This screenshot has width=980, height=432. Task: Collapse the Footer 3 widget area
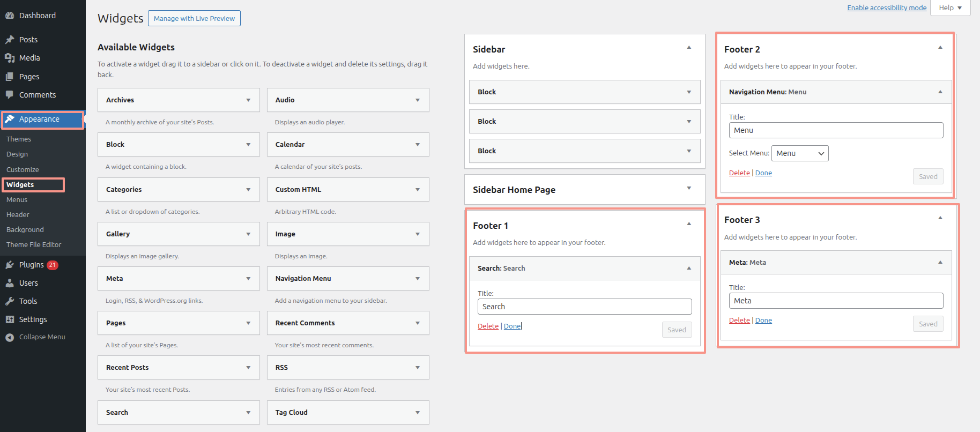pos(940,218)
